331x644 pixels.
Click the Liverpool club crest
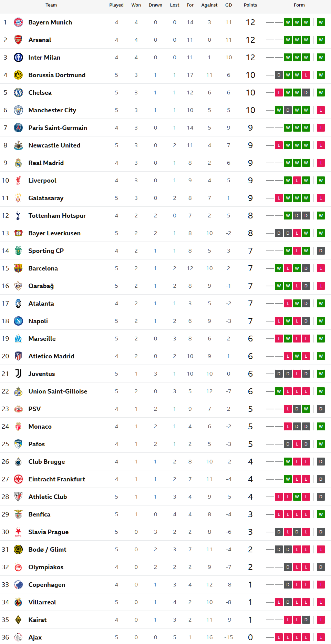pyautogui.click(x=18, y=181)
